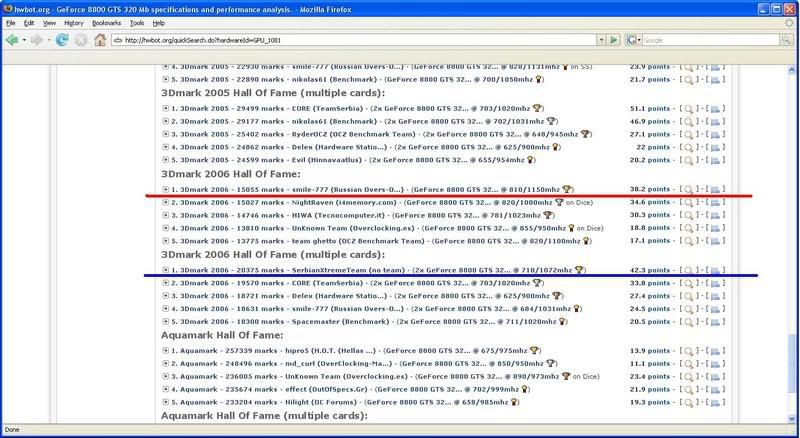800x438 pixels.
Task: Expand the UnKnown Team 13810 marks entry
Action: pos(165,228)
